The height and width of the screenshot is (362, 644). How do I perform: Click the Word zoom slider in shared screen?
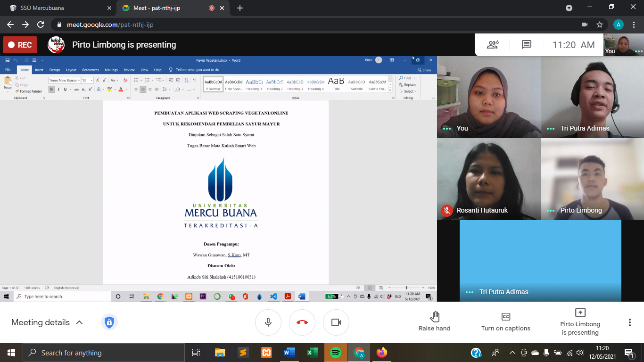[x=406, y=288]
